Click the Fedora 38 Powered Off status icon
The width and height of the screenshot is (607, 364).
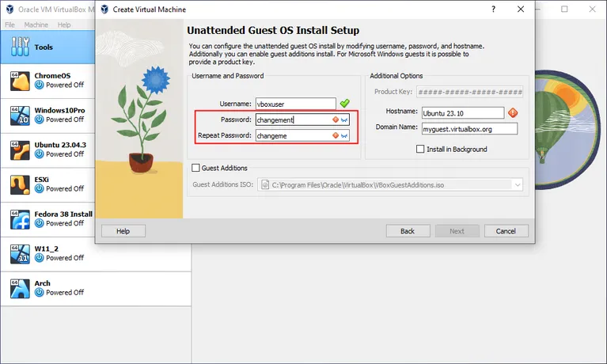point(39,223)
